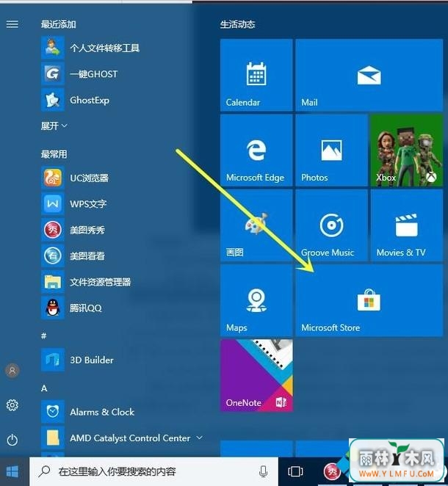Click the Power button icon

click(12, 440)
